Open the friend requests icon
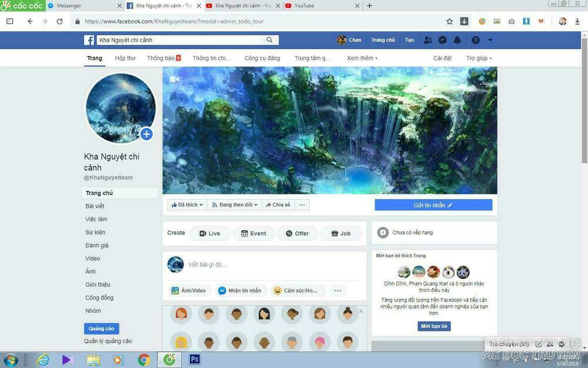The image size is (588, 368). (x=427, y=39)
